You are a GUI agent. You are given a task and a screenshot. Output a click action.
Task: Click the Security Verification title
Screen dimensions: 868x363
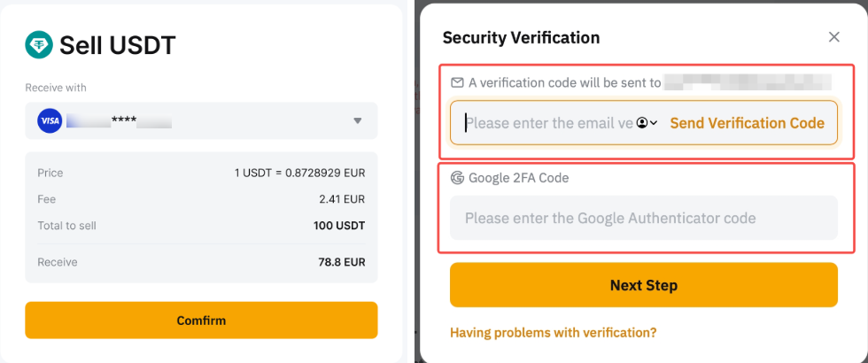[521, 37]
